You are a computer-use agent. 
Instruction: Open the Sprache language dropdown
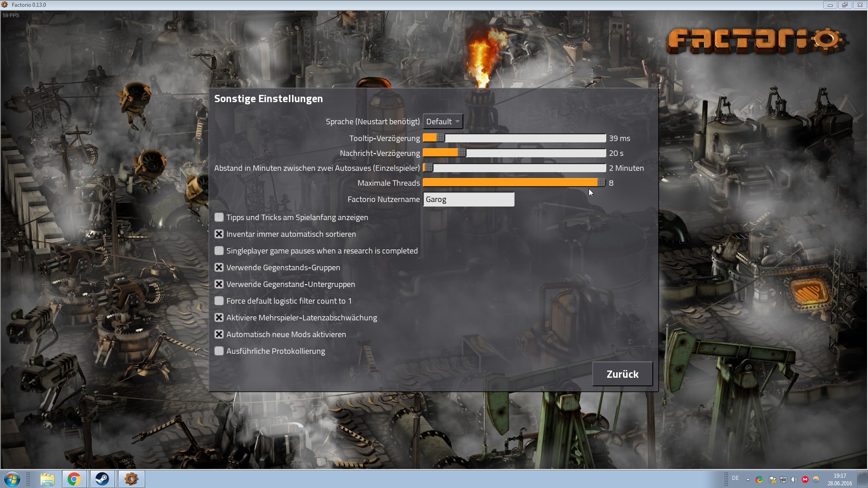click(x=443, y=122)
